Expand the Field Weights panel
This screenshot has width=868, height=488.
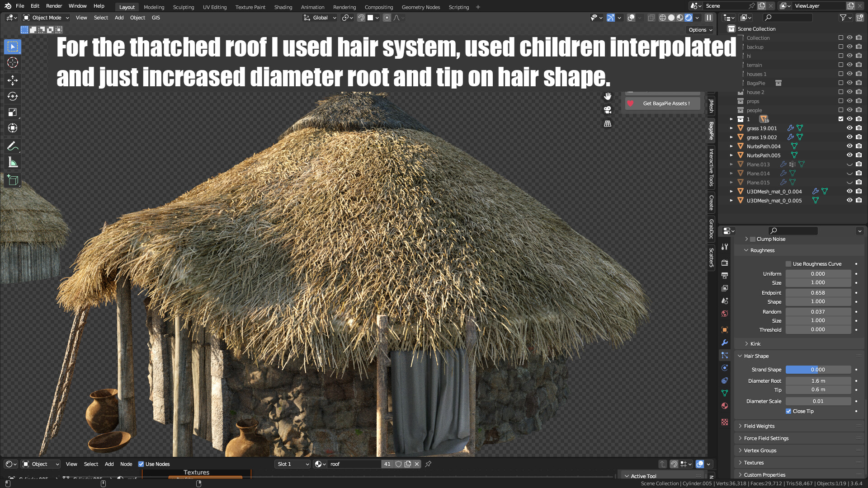click(x=759, y=426)
